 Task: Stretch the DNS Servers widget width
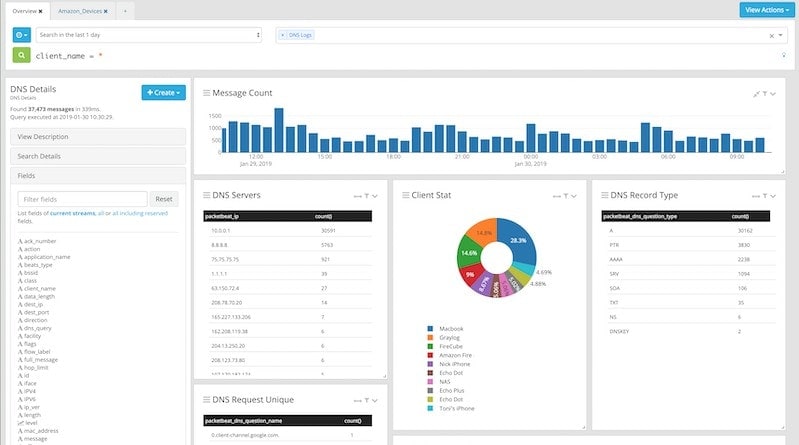tap(358, 196)
